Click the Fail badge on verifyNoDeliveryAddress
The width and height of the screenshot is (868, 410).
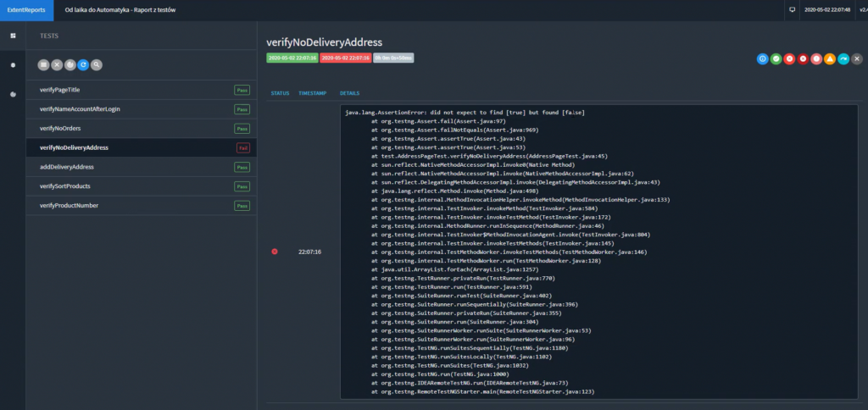click(x=242, y=147)
